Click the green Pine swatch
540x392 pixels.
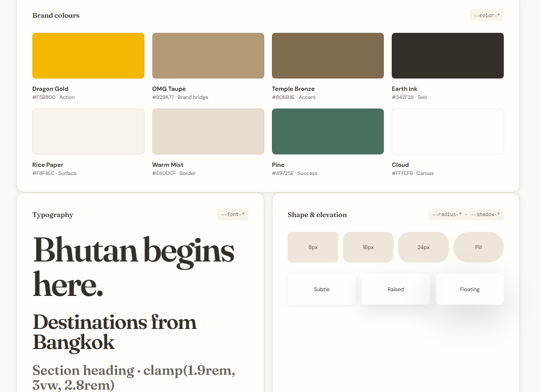tap(328, 131)
